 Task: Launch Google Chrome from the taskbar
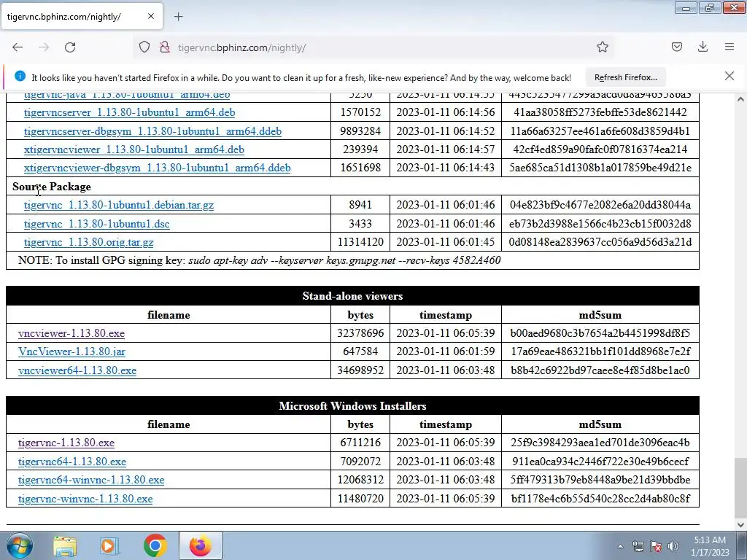click(155, 545)
